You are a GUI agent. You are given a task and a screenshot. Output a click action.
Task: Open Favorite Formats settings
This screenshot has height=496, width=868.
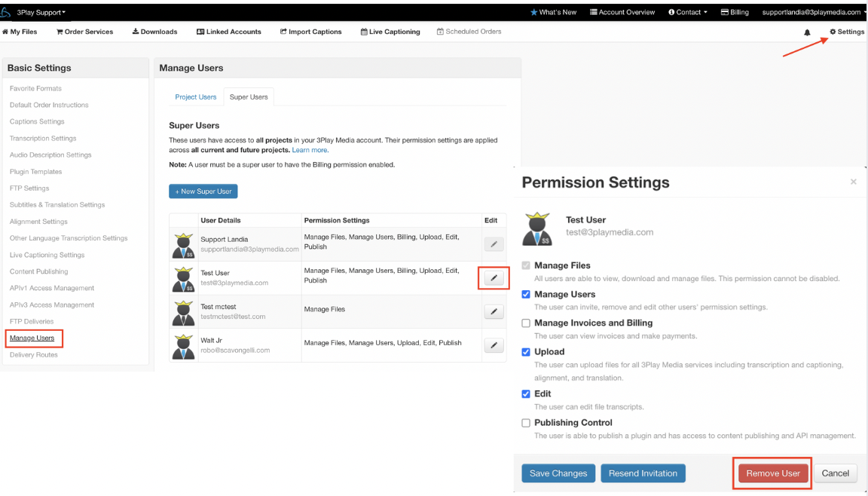click(35, 89)
